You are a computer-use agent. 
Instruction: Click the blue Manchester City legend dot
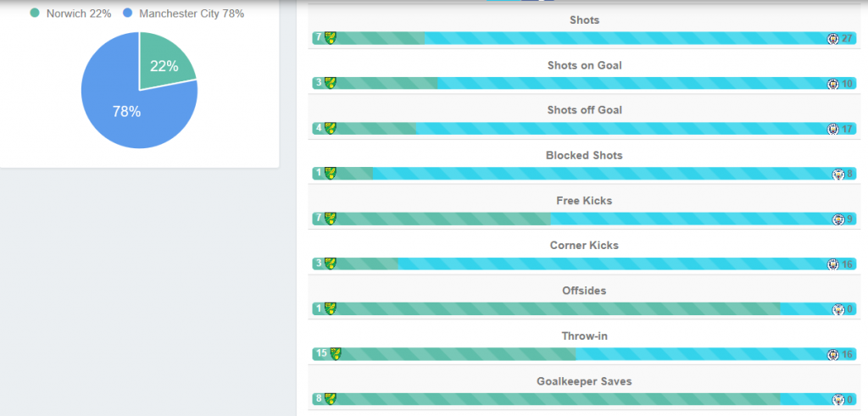point(128,14)
